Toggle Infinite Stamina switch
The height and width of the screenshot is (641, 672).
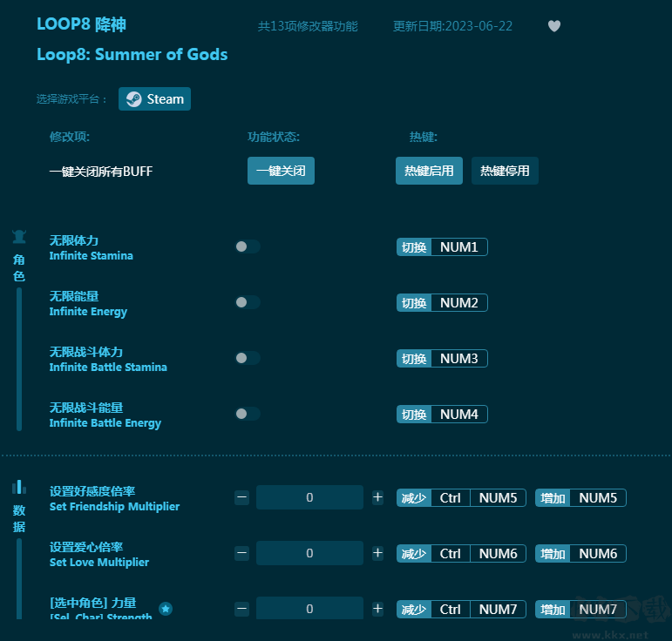(248, 246)
